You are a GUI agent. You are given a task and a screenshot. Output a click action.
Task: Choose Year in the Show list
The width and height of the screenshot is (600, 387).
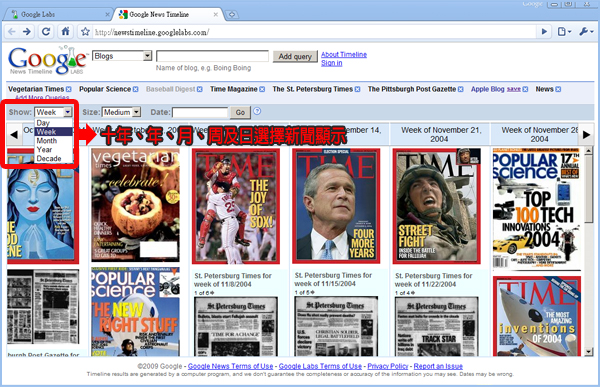(x=53, y=149)
